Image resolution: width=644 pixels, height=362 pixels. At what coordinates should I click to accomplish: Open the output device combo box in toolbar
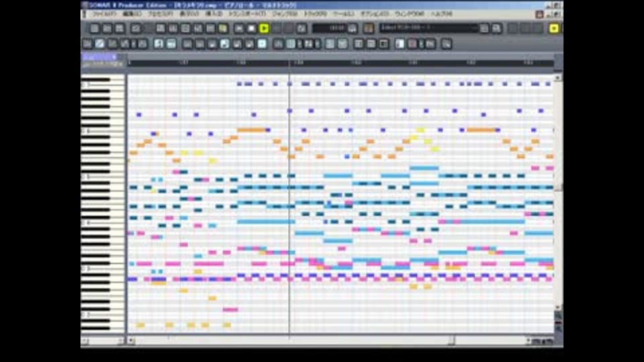pos(429,28)
